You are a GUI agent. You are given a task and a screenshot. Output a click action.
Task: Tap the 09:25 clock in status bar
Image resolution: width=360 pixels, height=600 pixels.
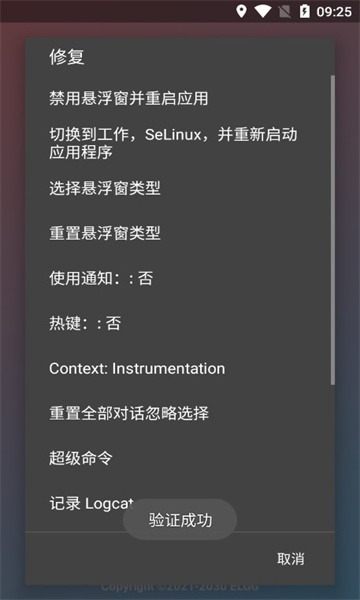(x=334, y=12)
